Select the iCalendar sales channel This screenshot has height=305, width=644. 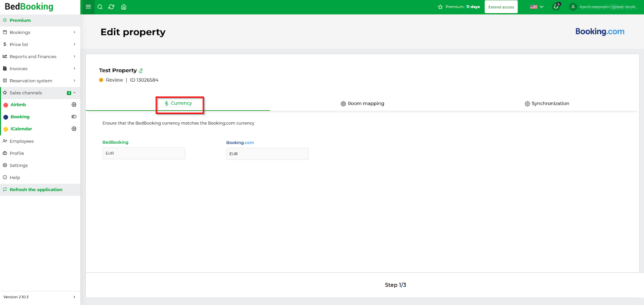tap(21, 129)
